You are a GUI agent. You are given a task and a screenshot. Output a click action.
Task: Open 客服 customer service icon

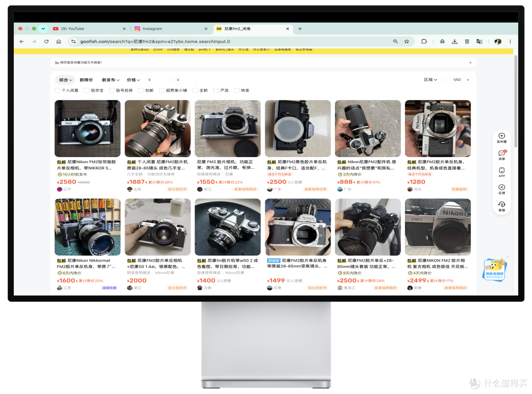click(502, 204)
